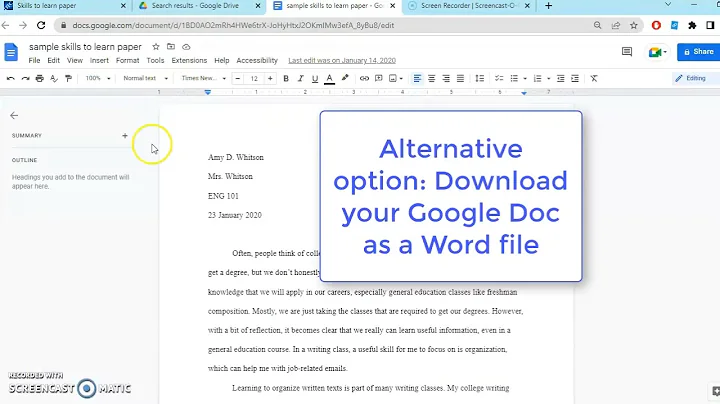This screenshot has width=720, height=404.
Task: Open the View menu
Action: point(74,61)
